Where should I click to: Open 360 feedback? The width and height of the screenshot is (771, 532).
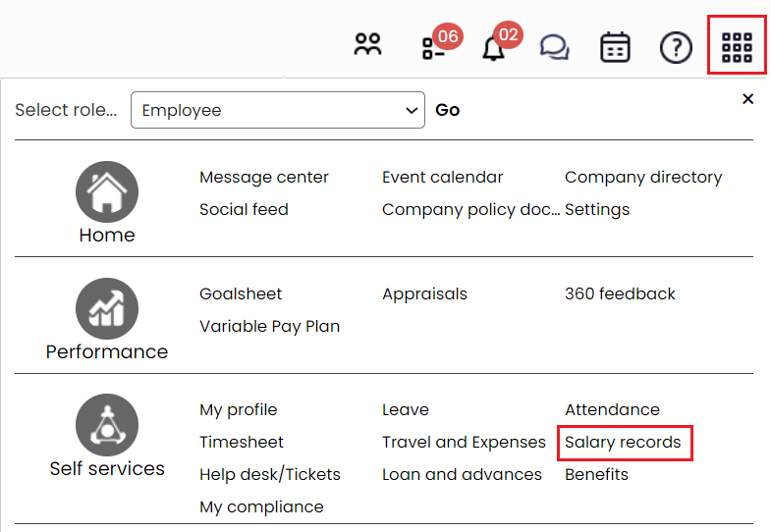pos(620,293)
